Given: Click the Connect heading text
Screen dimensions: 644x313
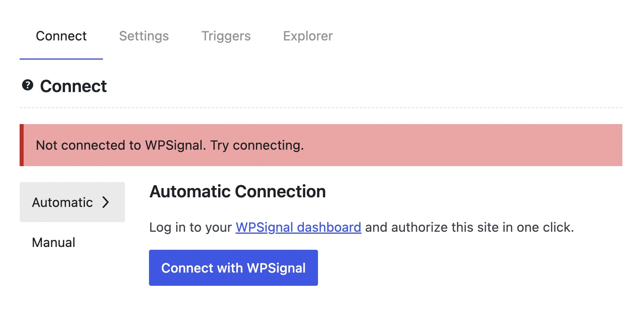Looking at the screenshot, I should (73, 86).
